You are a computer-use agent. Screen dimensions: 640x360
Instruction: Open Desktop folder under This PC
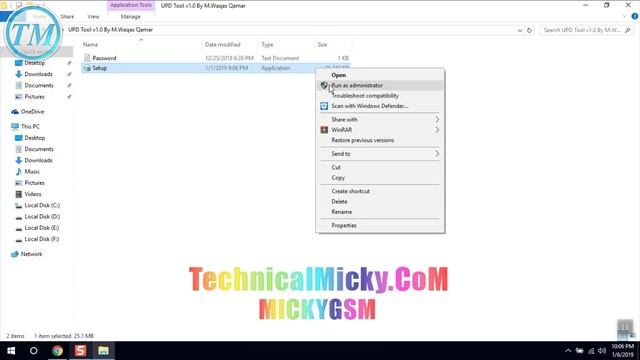pyautogui.click(x=35, y=138)
